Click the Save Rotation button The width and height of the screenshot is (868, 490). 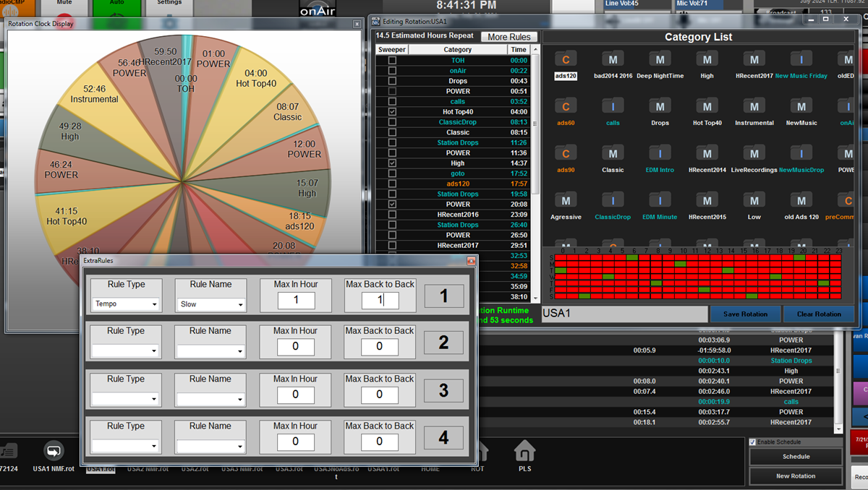[745, 314]
